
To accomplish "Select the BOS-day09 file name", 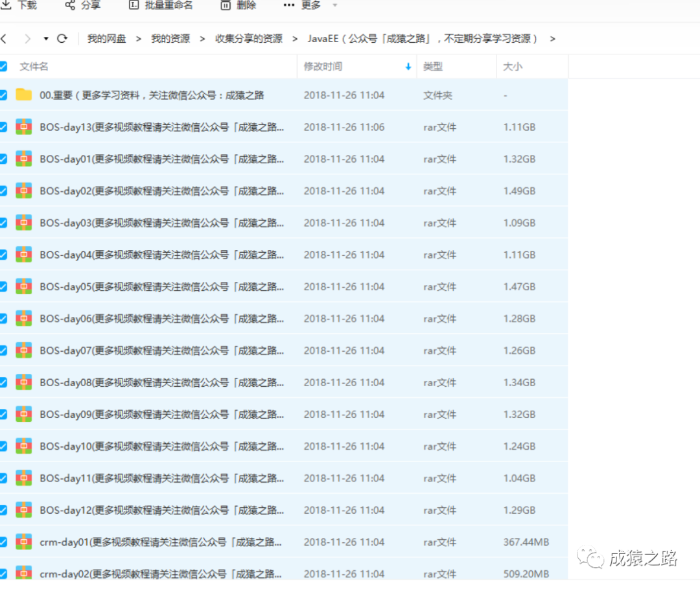I will (x=161, y=415).
